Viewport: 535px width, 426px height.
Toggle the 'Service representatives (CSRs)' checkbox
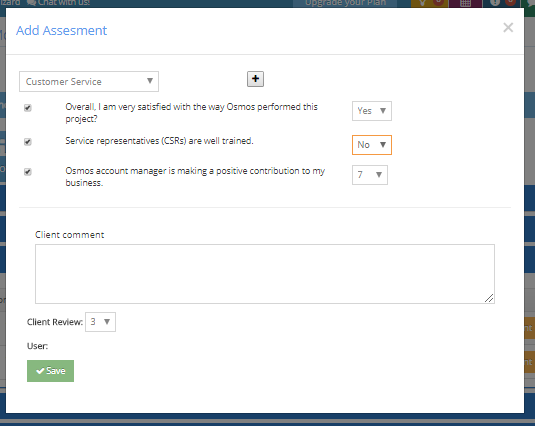pos(28,142)
